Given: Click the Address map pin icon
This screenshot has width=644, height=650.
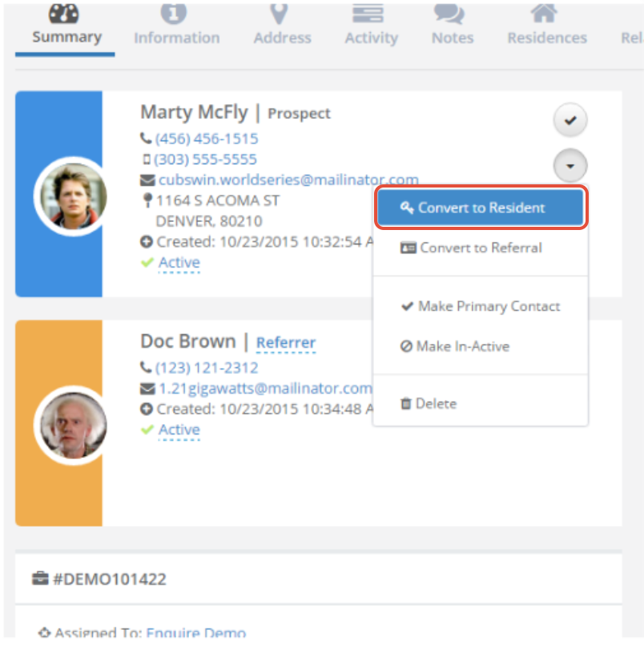Looking at the screenshot, I should click(279, 14).
